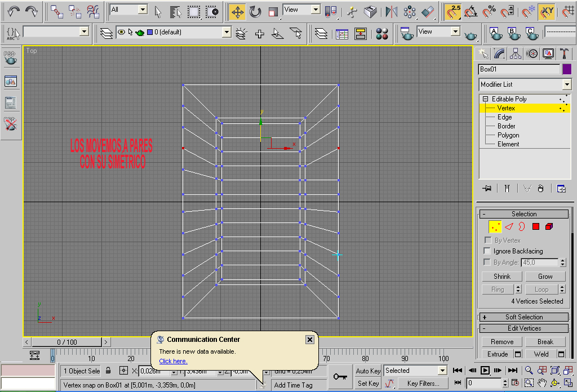Toggle the 2.5D Snaps button
The image size is (577, 392).
tap(452, 11)
